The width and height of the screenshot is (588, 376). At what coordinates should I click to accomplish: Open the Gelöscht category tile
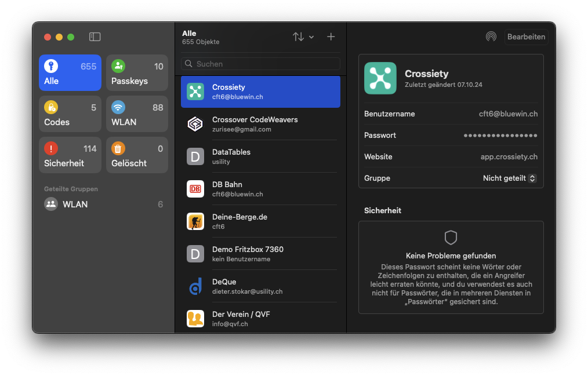[x=137, y=155]
